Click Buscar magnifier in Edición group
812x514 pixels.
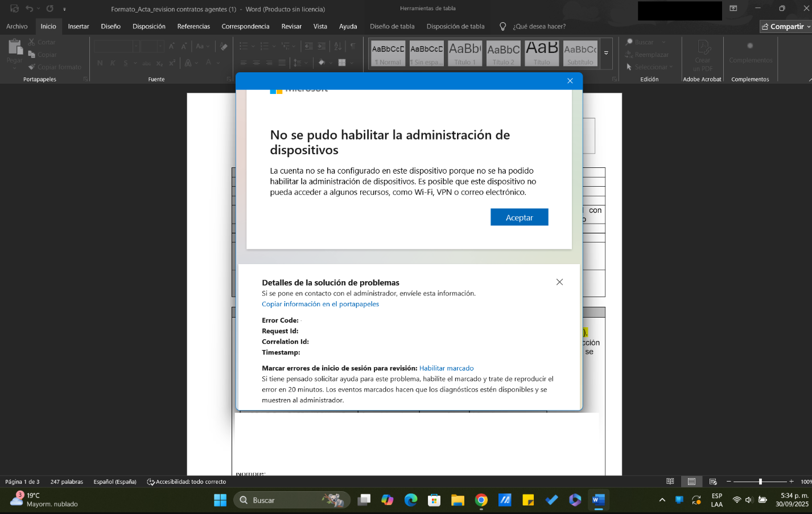pyautogui.click(x=629, y=42)
